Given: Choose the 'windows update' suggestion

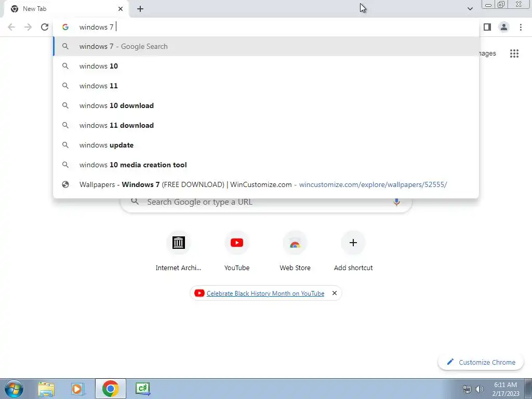Looking at the screenshot, I should (266, 145).
